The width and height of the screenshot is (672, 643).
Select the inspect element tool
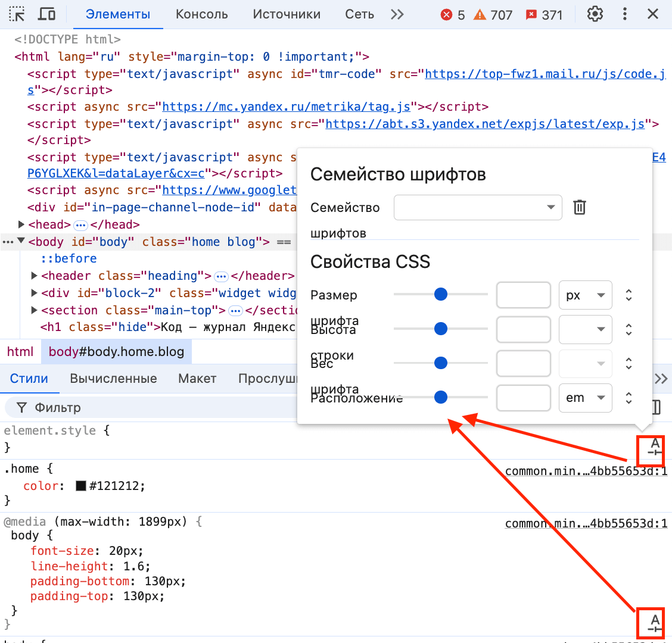[17, 13]
